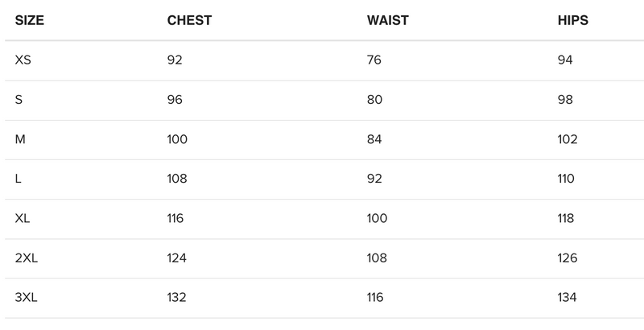Click hips value 134 for 3XL
Screen dimensions: 644x330
[x=567, y=298]
